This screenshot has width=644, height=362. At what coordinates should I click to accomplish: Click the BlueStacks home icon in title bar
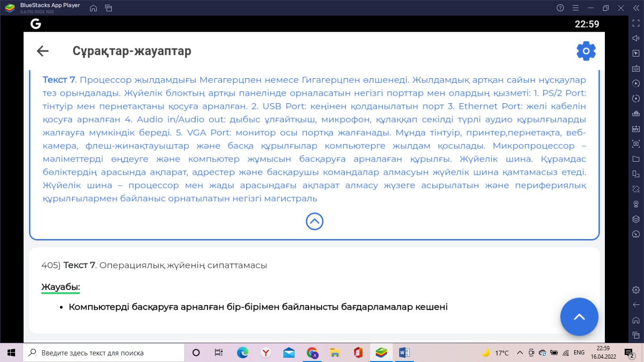[x=93, y=8]
